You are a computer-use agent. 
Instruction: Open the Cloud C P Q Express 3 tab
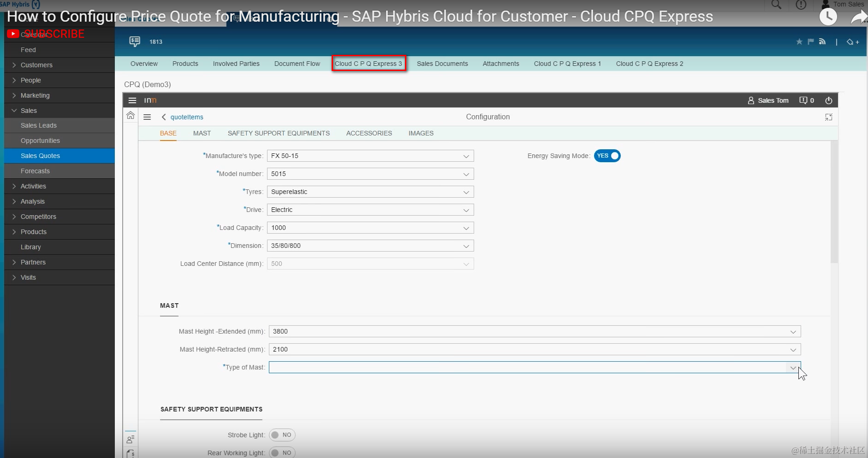[x=369, y=64]
